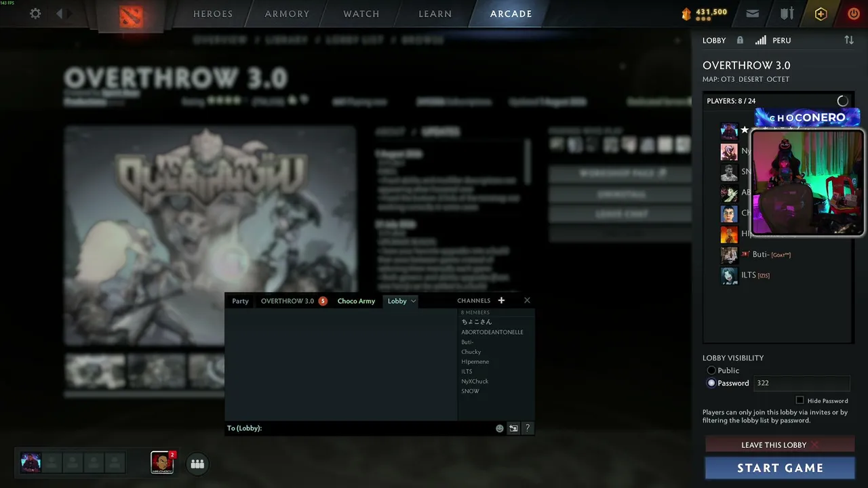Click the ILTS name in the players list
Viewport: 868px width, 488px height.
click(748, 275)
